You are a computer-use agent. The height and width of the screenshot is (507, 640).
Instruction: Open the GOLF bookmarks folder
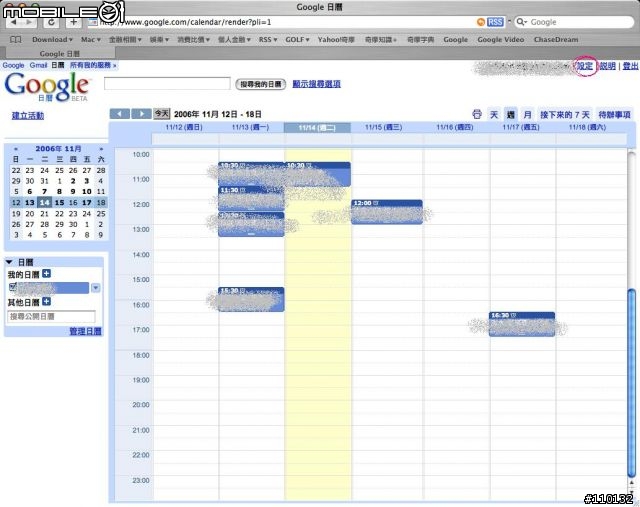[297, 40]
